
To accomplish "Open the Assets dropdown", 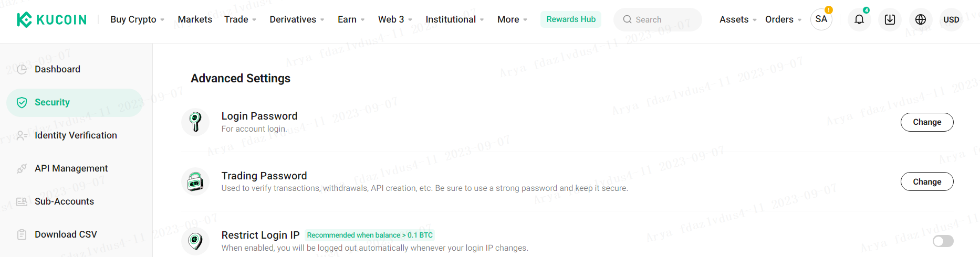I will [738, 19].
